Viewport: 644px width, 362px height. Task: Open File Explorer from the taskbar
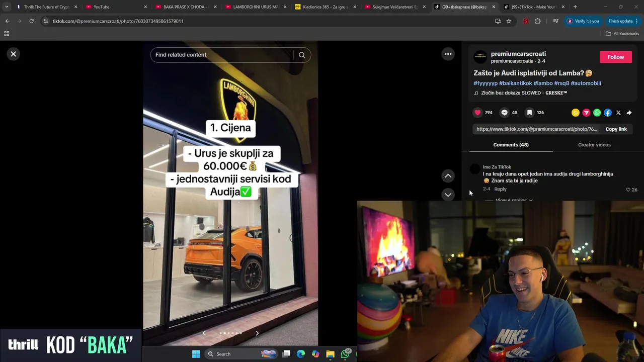coord(330,354)
